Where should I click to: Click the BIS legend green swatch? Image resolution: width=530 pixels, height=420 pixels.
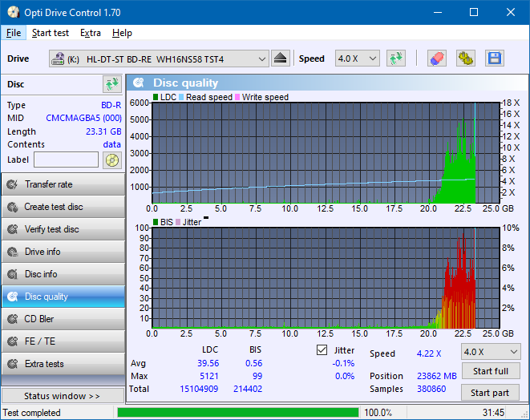[x=156, y=222]
